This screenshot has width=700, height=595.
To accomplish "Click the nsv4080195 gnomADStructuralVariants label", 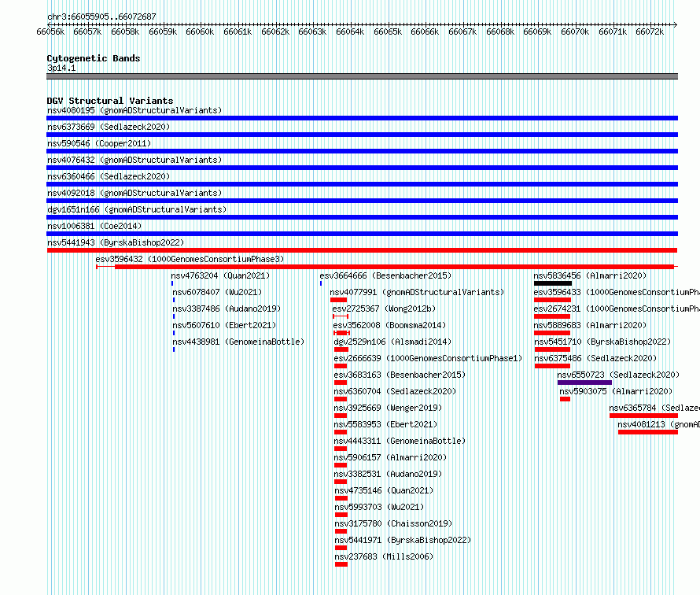I will 134,110.
